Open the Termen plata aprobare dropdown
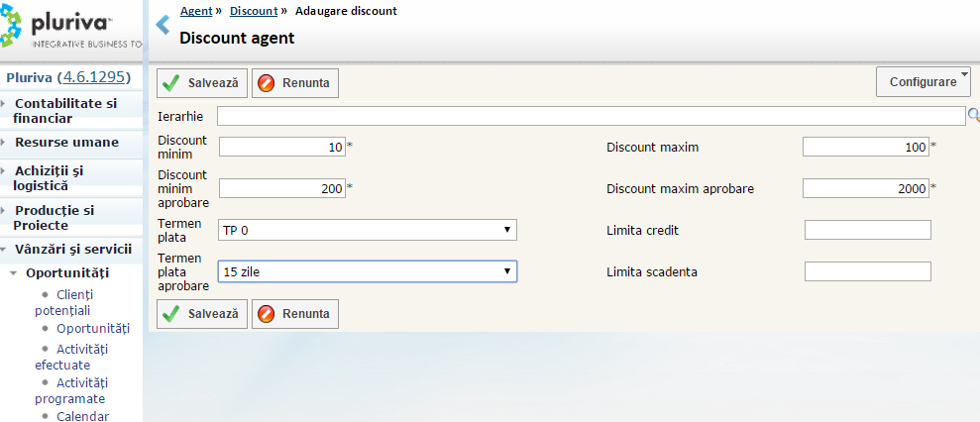This screenshot has height=422, width=980. click(x=368, y=270)
